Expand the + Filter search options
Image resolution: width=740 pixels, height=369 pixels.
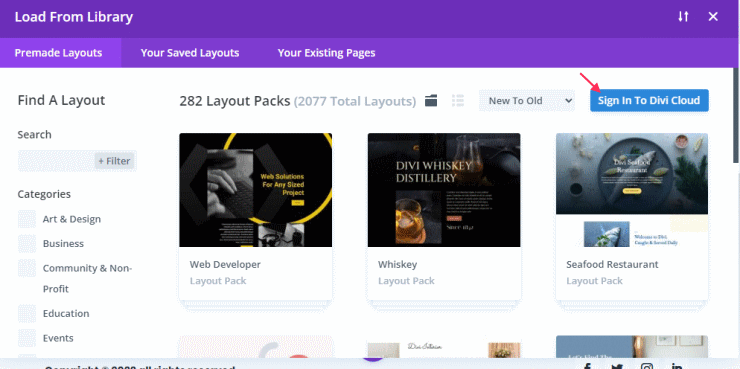point(114,161)
